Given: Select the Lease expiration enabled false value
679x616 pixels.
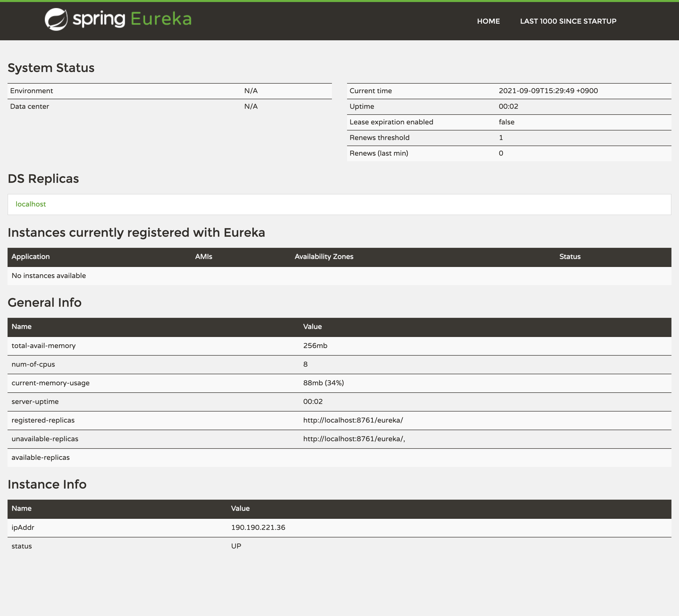Looking at the screenshot, I should point(506,122).
